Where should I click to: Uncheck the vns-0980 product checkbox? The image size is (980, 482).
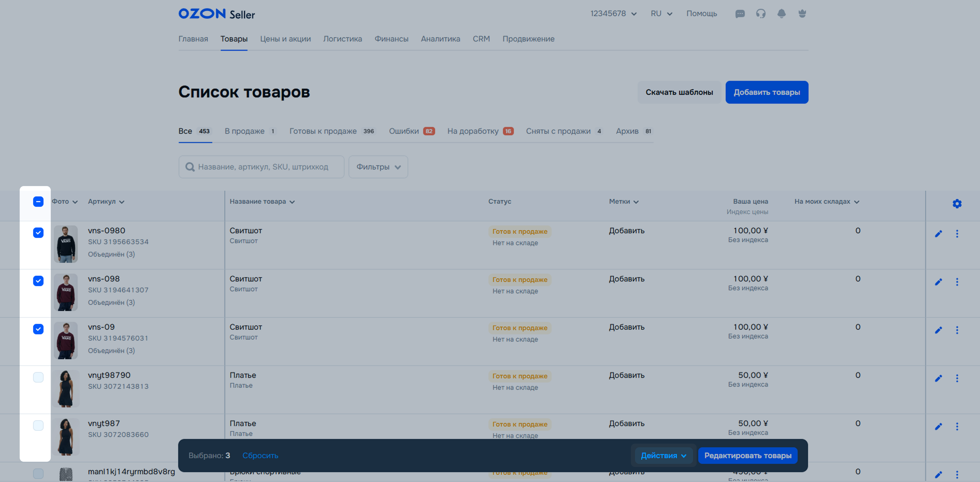tap(38, 233)
